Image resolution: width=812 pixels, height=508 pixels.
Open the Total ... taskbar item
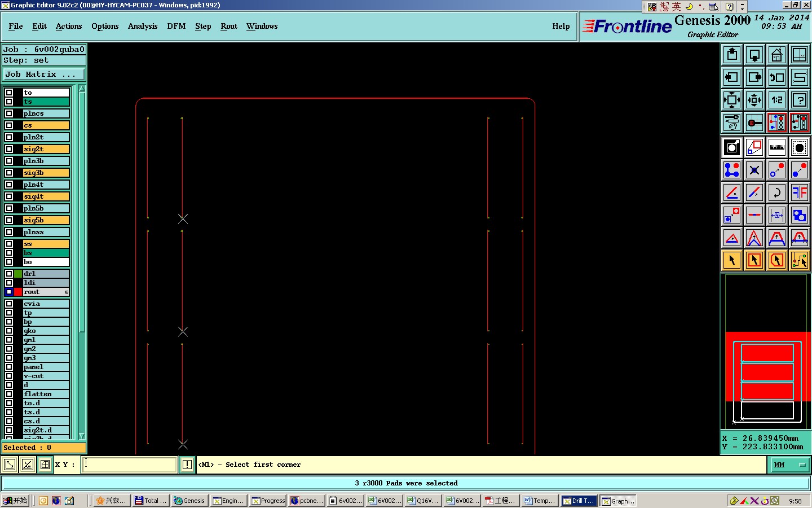coord(150,501)
